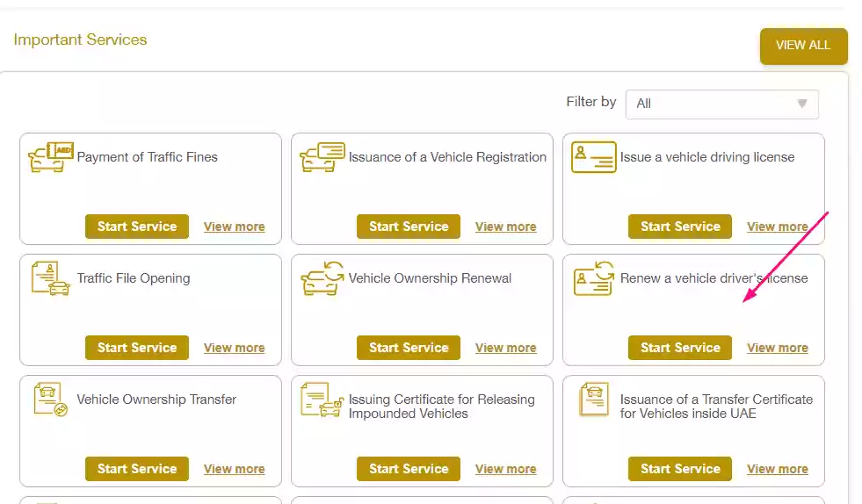Open the Filter by All dropdown
Screen dimensions: 862x504
click(721, 104)
